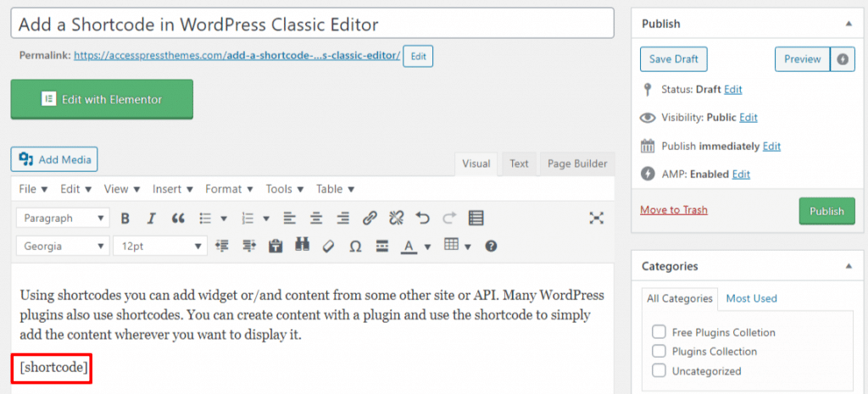Open the Edit menu in editor

(x=75, y=189)
